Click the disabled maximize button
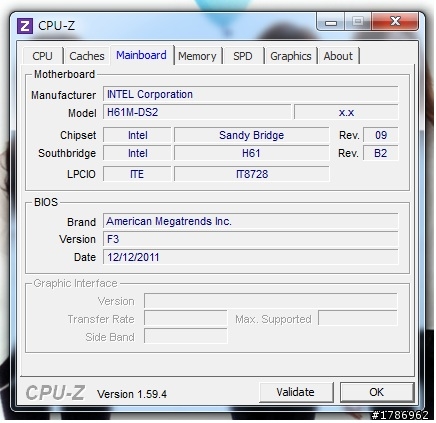This screenshot has width=436, height=423. pyautogui.click(x=358, y=22)
